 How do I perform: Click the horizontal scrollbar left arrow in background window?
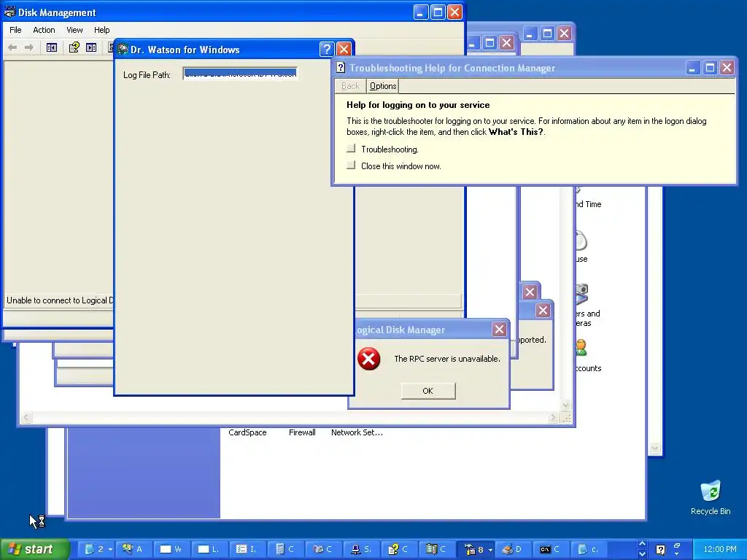[27, 418]
